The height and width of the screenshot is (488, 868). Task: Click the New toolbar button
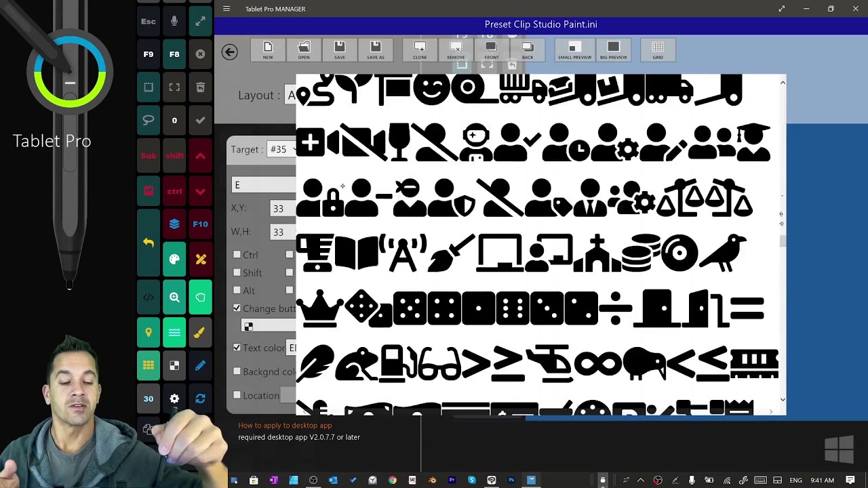[268, 49]
